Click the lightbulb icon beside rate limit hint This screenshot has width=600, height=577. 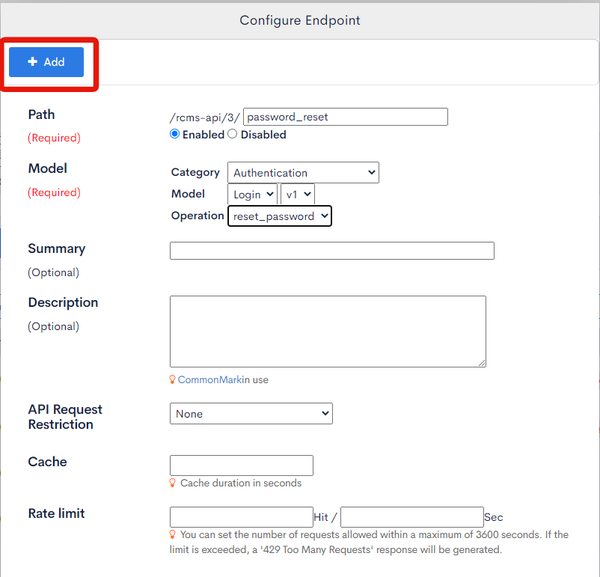(173, 534)
